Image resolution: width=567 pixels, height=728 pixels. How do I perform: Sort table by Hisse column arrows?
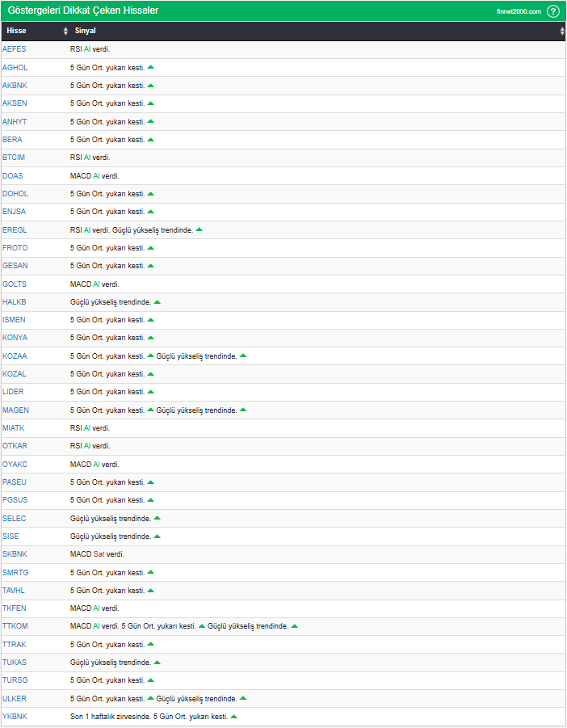65,31
